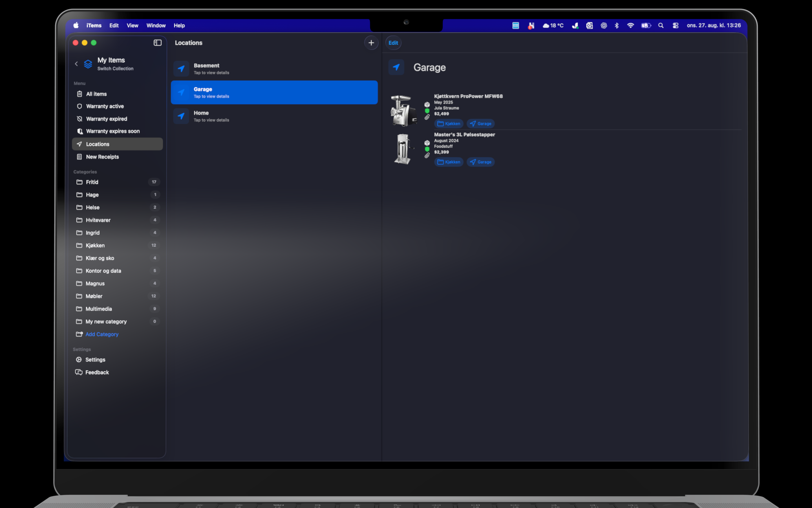The width and height of the screenshot is (812, 508).
Task: Open the Fritid category
Action: pos(117,182)
